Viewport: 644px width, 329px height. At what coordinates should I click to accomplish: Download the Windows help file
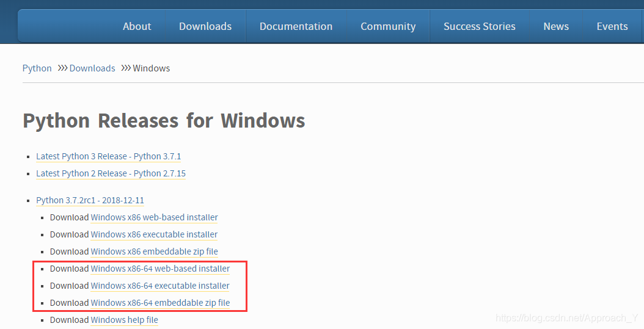point(124,320)
